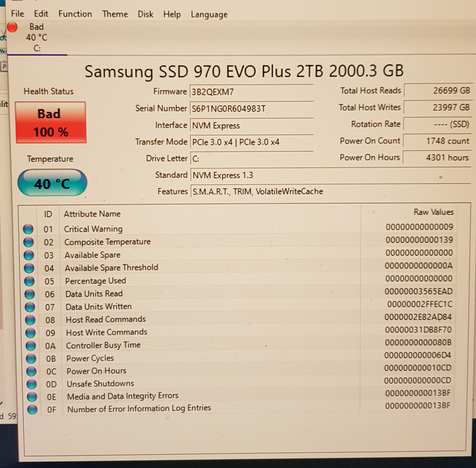The height and width of the screenshot is (468, 476).
Task: Select the red Bad status disk icon
Action: point(12,27)
